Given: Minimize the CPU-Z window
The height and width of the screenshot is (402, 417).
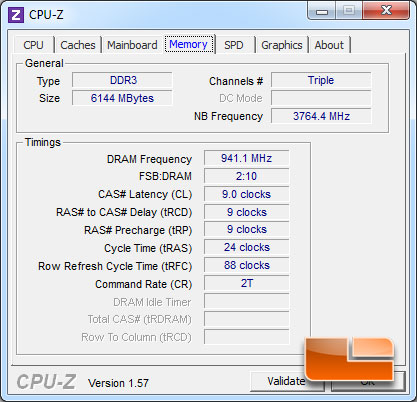Looking at the screenshot, I should (322, 12).
